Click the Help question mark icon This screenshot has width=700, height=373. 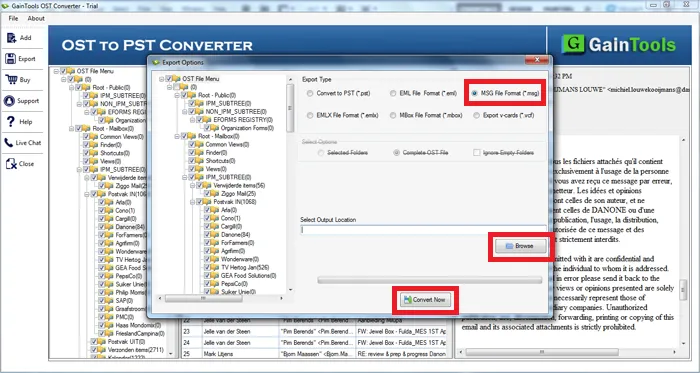point(11,121)
